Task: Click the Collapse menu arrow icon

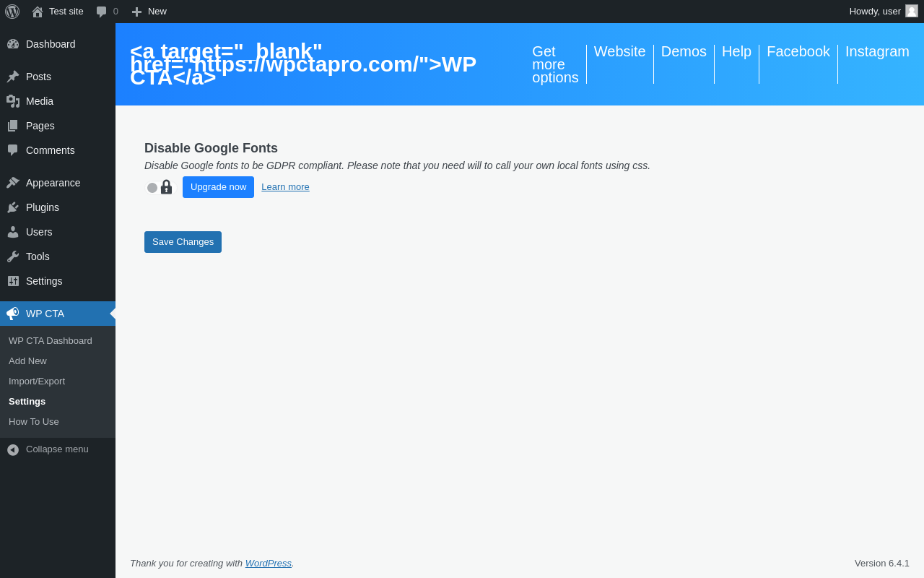Action: (x=13, y=449)
